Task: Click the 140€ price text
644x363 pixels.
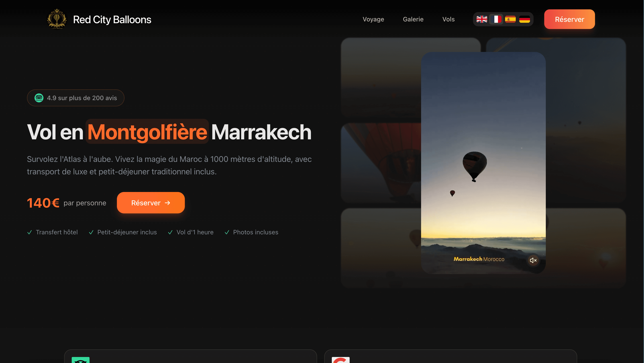Action: tap(43, 203)
